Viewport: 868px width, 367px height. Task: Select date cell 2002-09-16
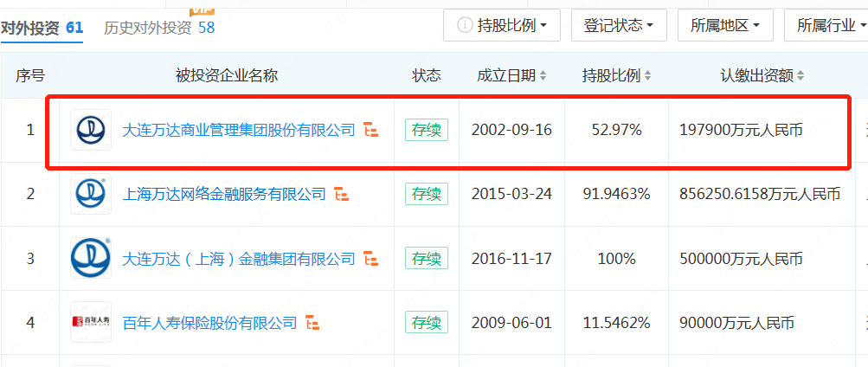click(x=511, y=131)
